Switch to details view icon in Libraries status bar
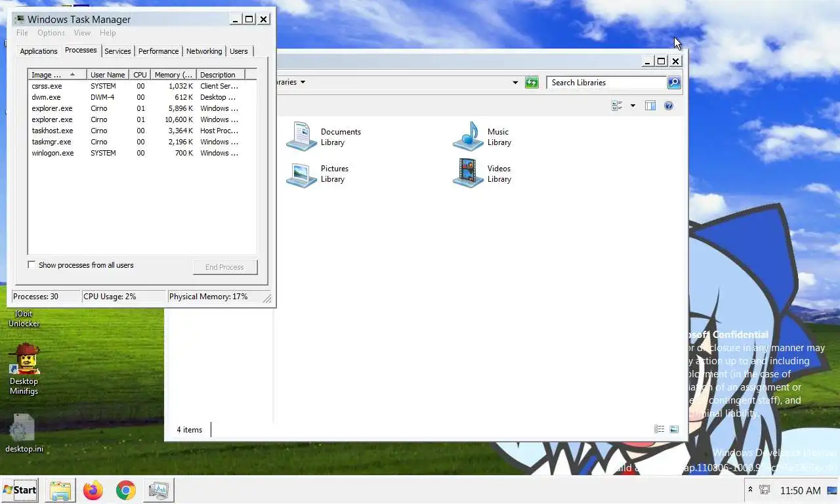The height and width of the screenshot is (504, 840). click(660, 429)
